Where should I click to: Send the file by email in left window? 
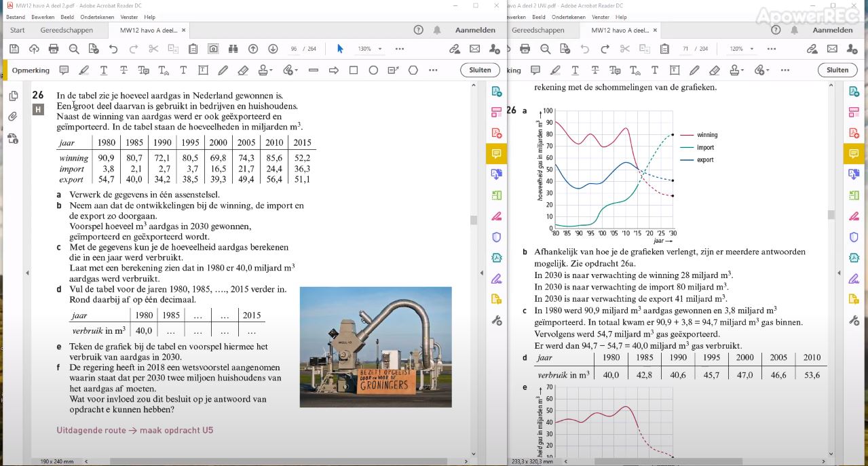click(x=474, y=49)
